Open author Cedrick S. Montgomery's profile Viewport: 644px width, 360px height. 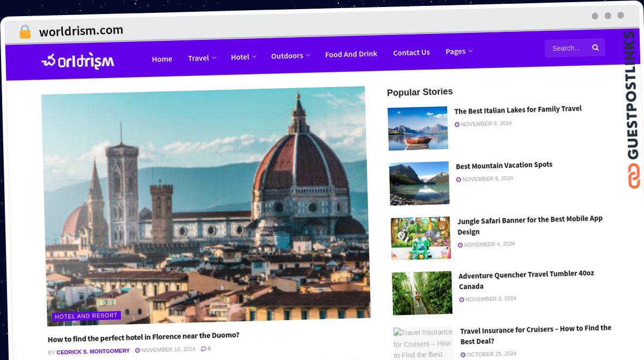click(93, 351)
